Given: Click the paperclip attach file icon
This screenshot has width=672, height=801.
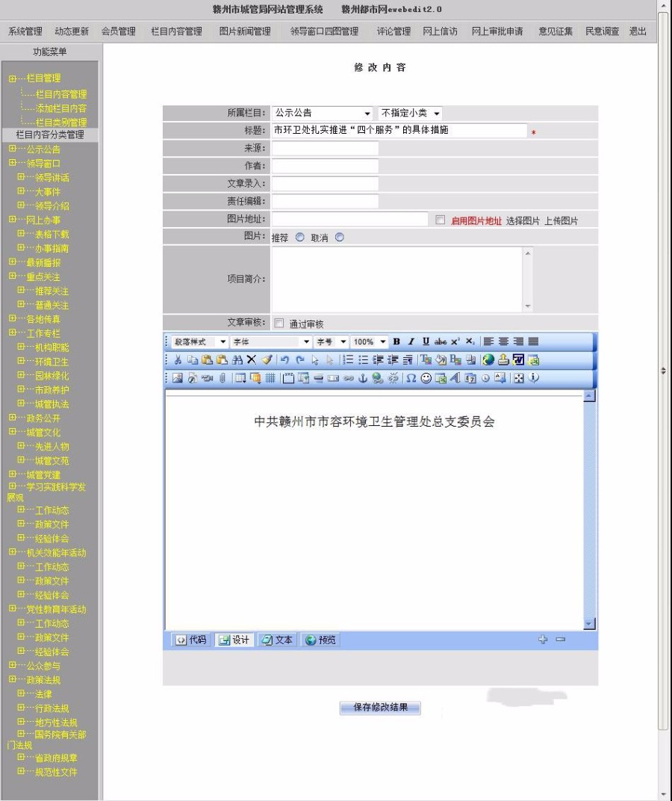Looking at the screenshot, I should 222,378.
